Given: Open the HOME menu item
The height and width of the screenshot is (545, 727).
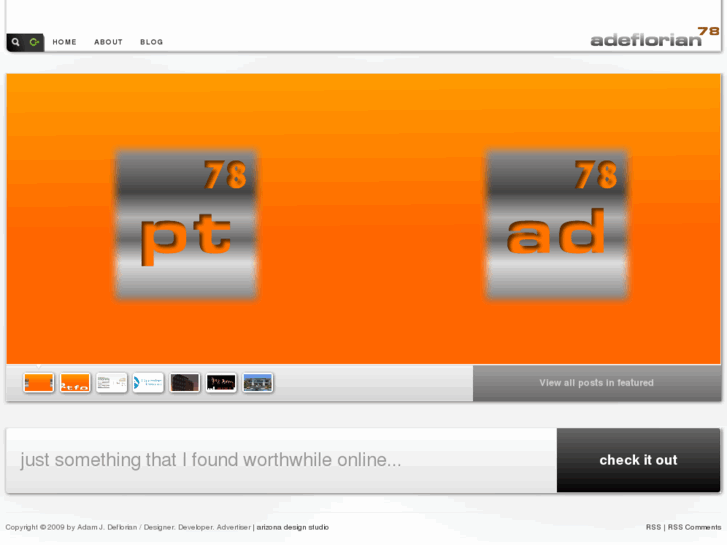Looking at the screenshot, I should (x=64, y=42).
